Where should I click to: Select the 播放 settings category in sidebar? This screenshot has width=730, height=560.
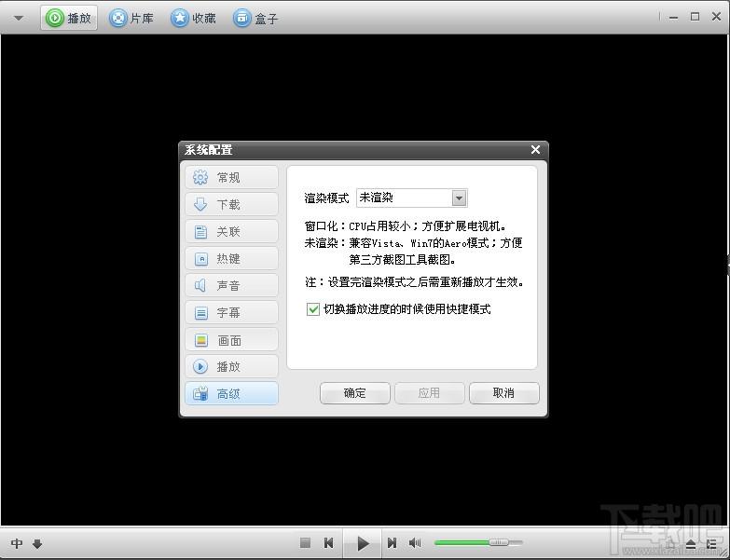coord(231,366)
